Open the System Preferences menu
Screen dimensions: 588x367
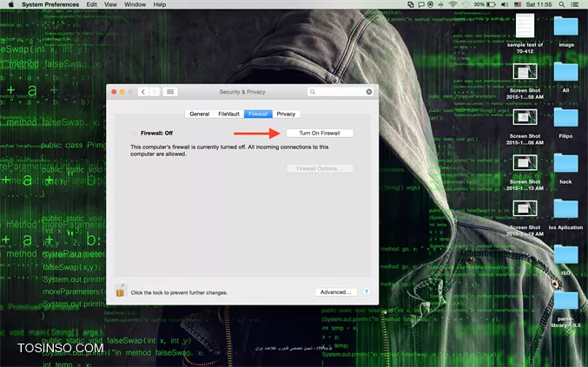coord(50,4)
